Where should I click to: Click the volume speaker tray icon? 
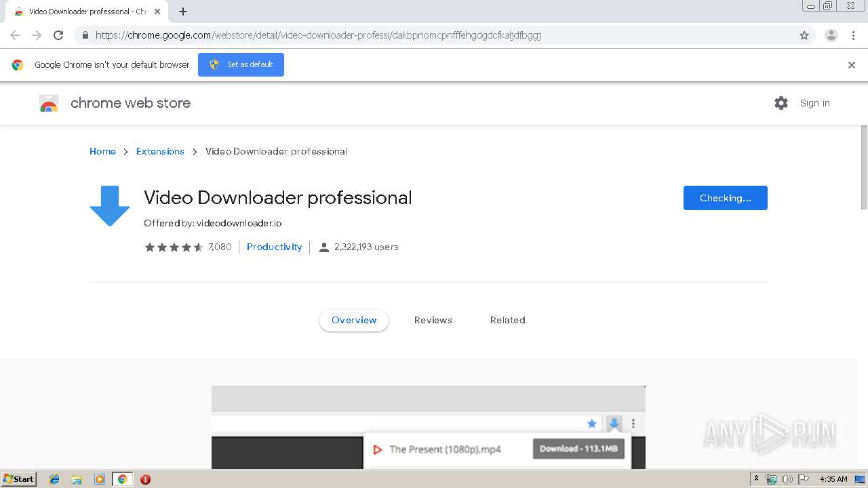(787, 479)
